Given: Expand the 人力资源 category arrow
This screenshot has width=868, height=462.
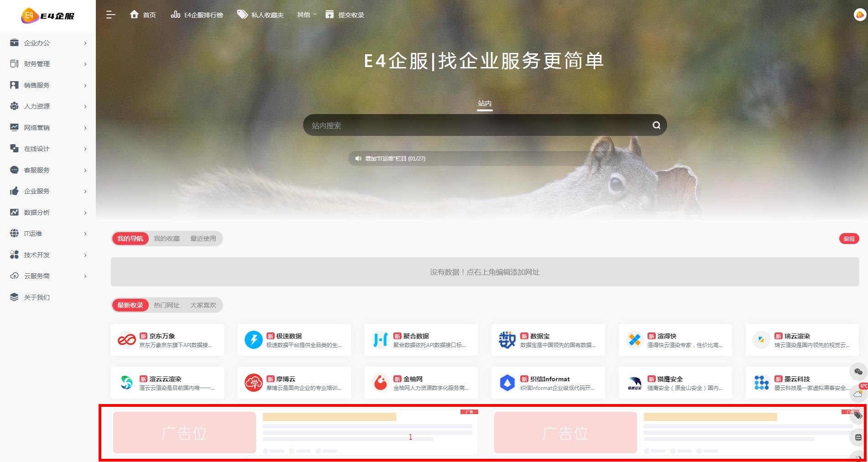Looking at the screenshot, I should pos(85,107).
